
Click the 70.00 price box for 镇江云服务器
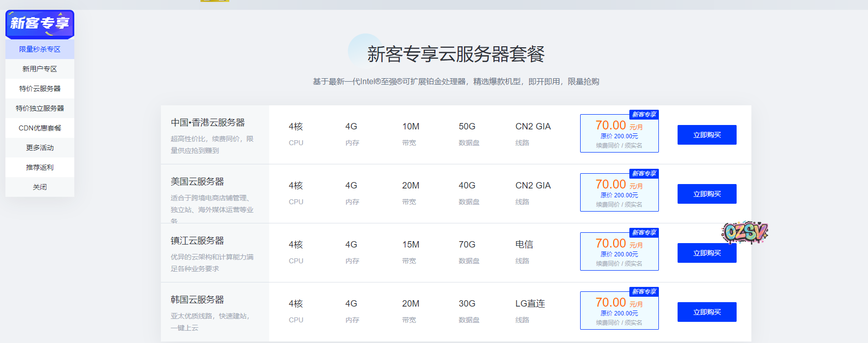tap(619, 252)
